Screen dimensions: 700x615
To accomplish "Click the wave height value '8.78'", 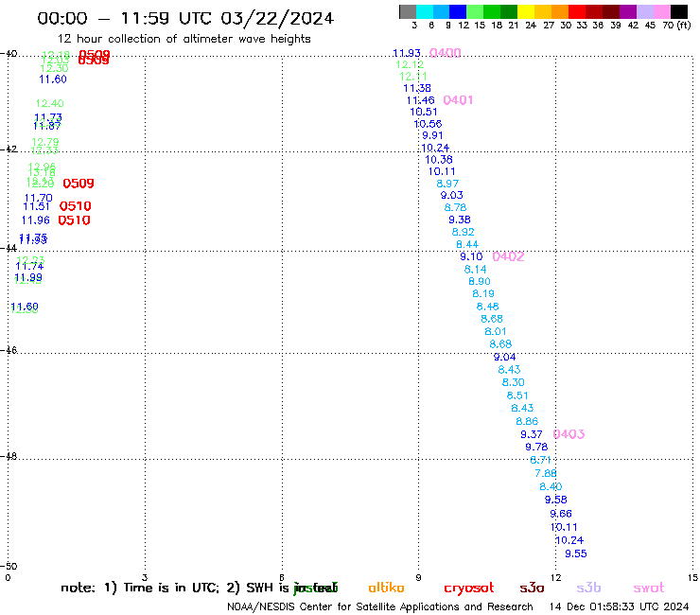I will pos(455,207).
